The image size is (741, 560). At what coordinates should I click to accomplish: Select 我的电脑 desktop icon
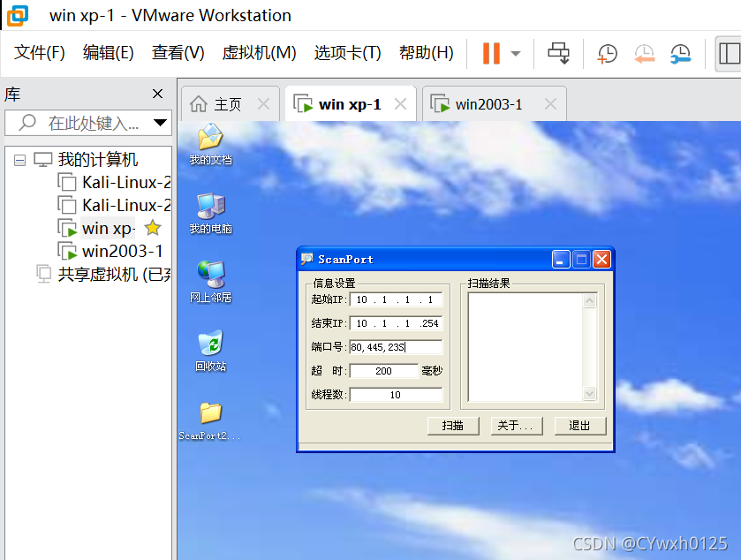(x=210, y=214)
